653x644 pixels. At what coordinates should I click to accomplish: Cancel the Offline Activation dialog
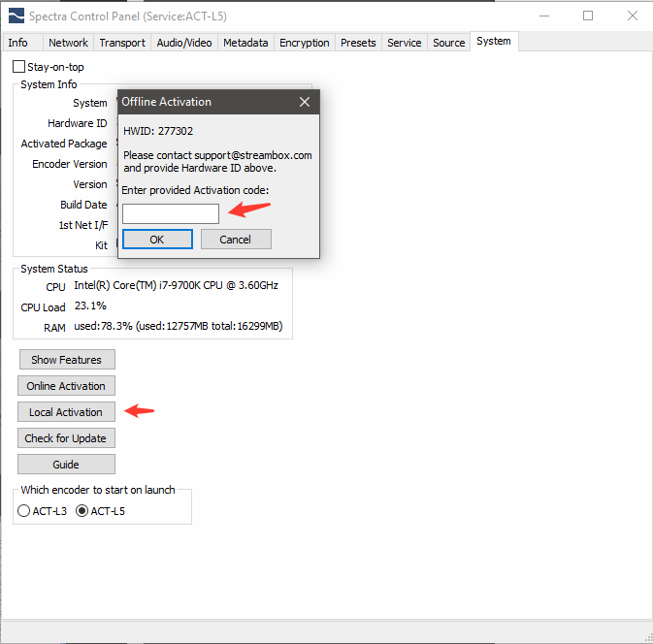tap(236, 240)
